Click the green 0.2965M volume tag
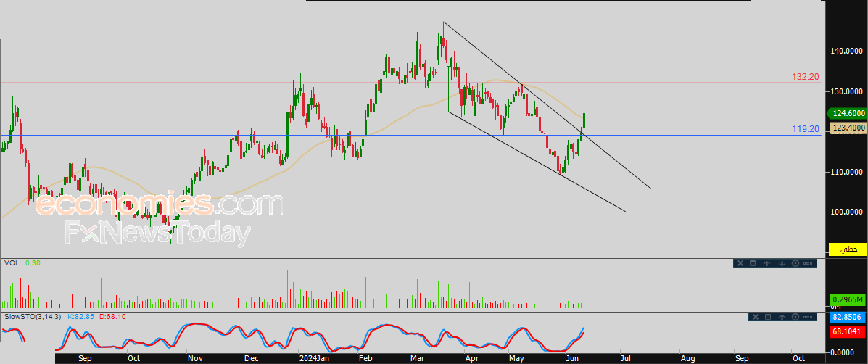Image resolution: width=868 pixels, height=364 pixels. click(847, 300)
